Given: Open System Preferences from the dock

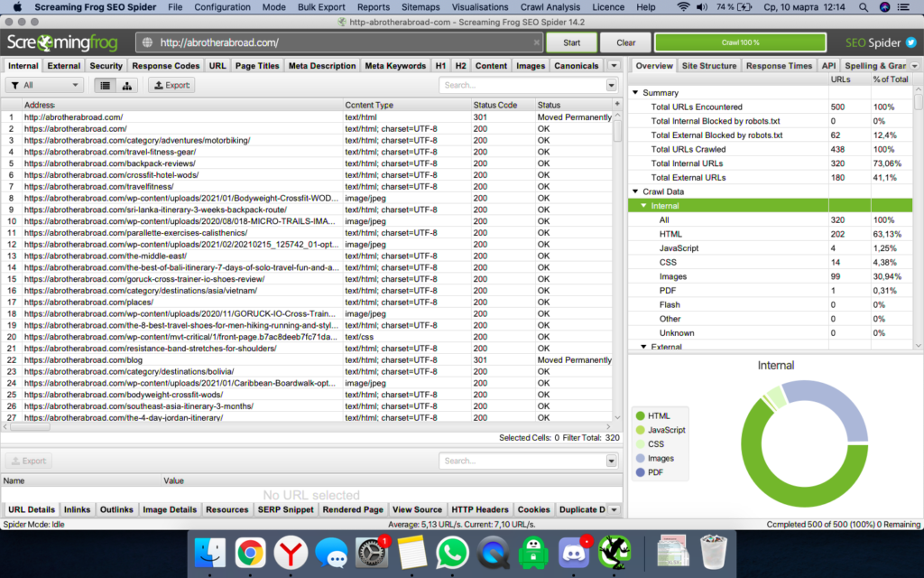Looking at the screenshot, I should click(371, 553).
